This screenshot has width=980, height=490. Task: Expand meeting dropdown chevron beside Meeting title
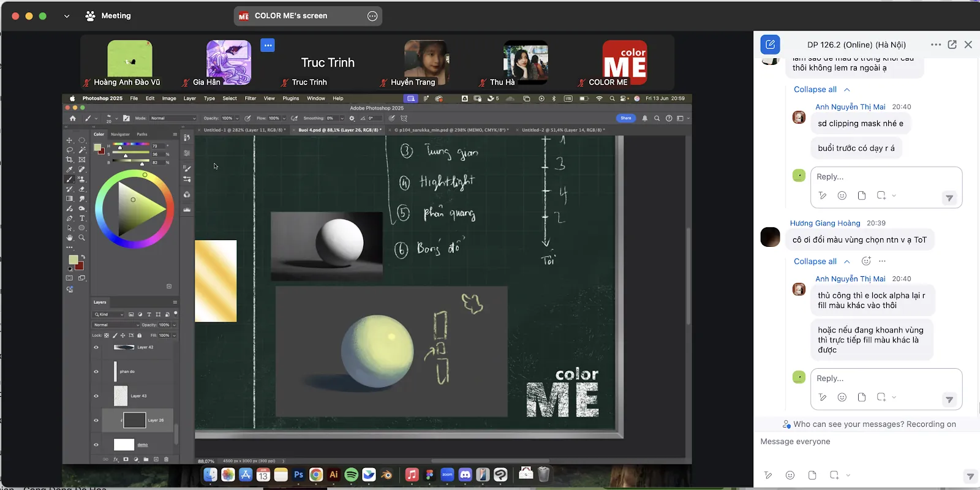tap(67, 16)
